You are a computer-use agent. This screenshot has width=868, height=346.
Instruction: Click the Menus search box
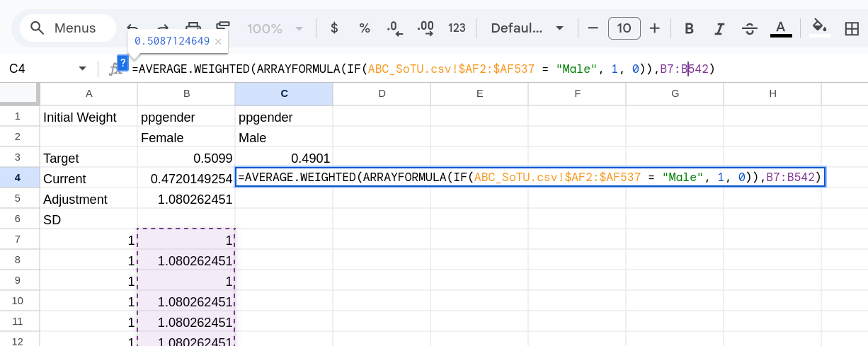[68, 28]
